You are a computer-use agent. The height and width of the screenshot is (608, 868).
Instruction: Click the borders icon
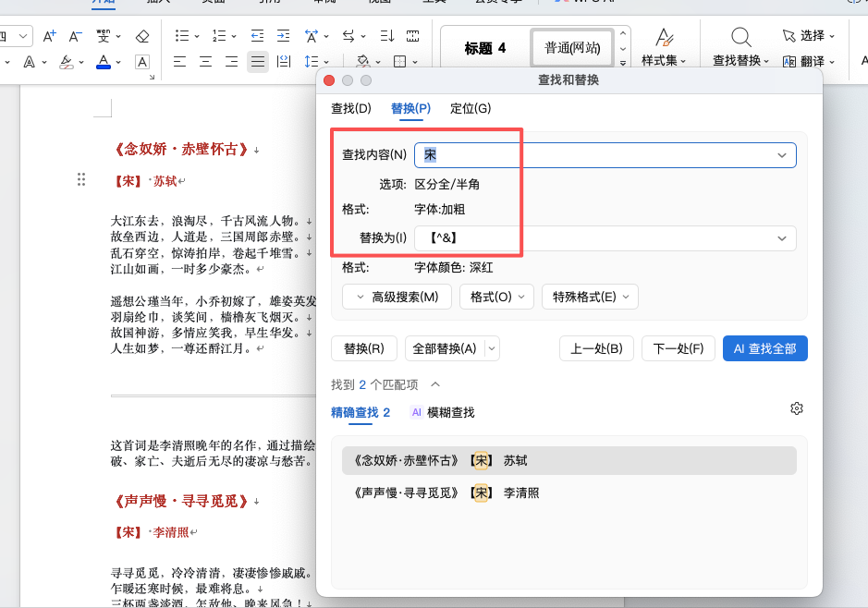(x=399, y=61)
